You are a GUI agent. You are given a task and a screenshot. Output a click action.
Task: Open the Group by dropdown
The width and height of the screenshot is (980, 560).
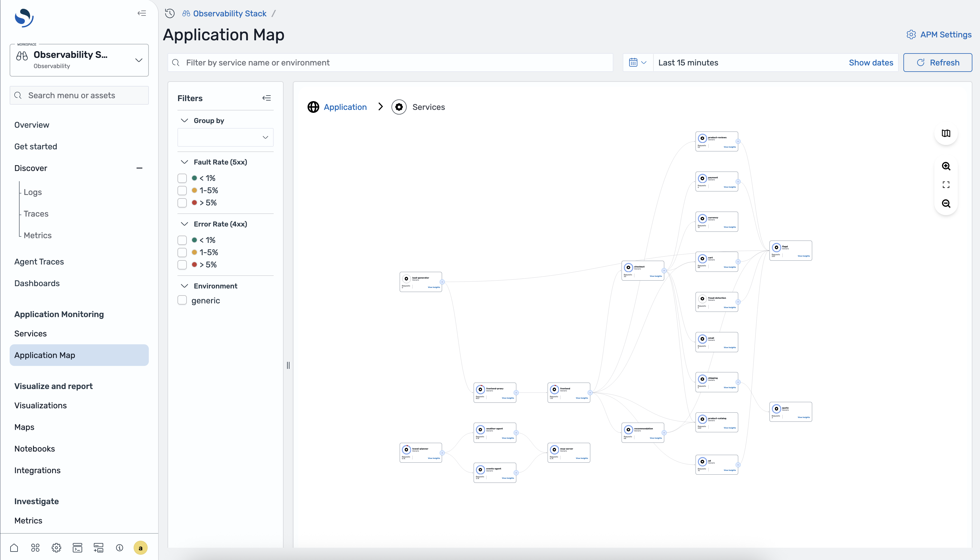click(x=225, y=137)
